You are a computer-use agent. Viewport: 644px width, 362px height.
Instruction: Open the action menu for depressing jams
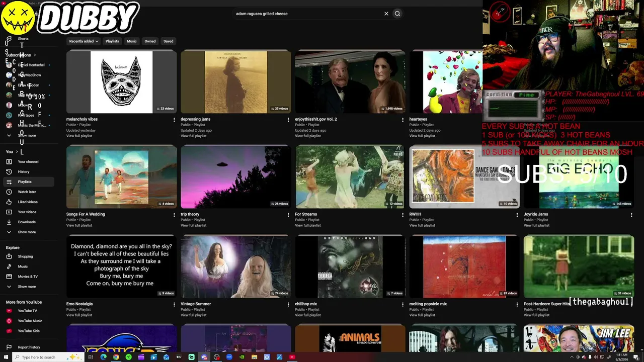pyautogui.click(x=288, y=120)
